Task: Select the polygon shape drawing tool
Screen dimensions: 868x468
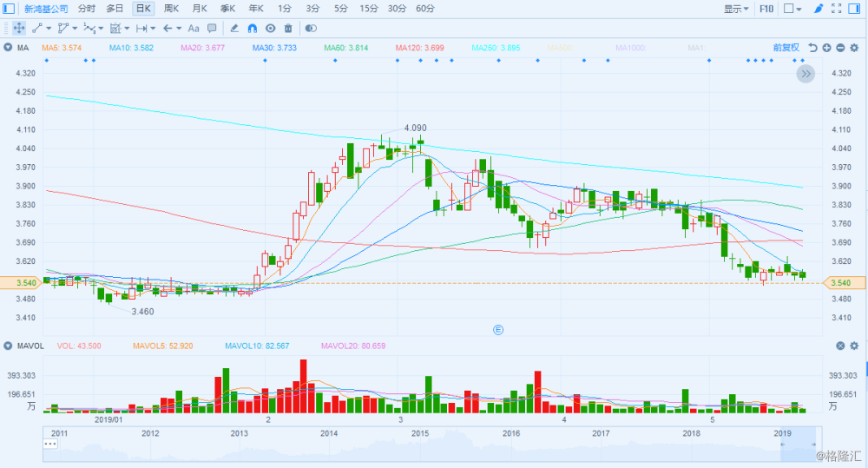Action: (x=63, y=29)
